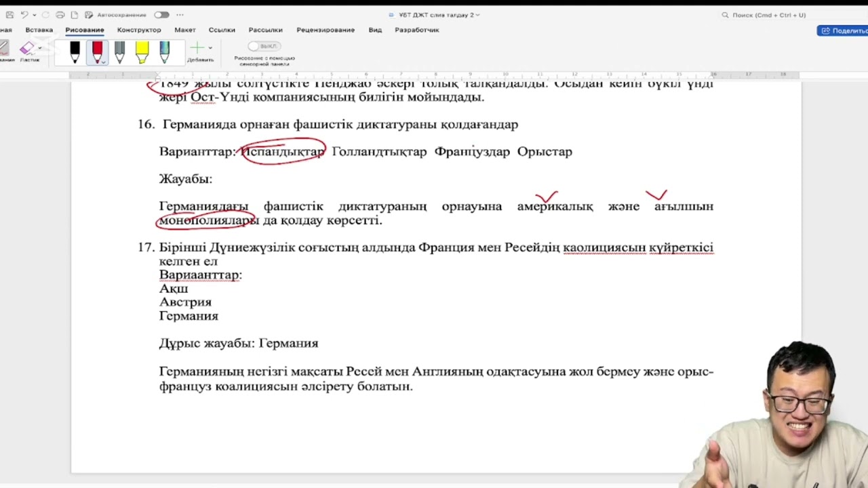Select the black pen
Screen dimensions: 868x488
[x=75, y=52]
